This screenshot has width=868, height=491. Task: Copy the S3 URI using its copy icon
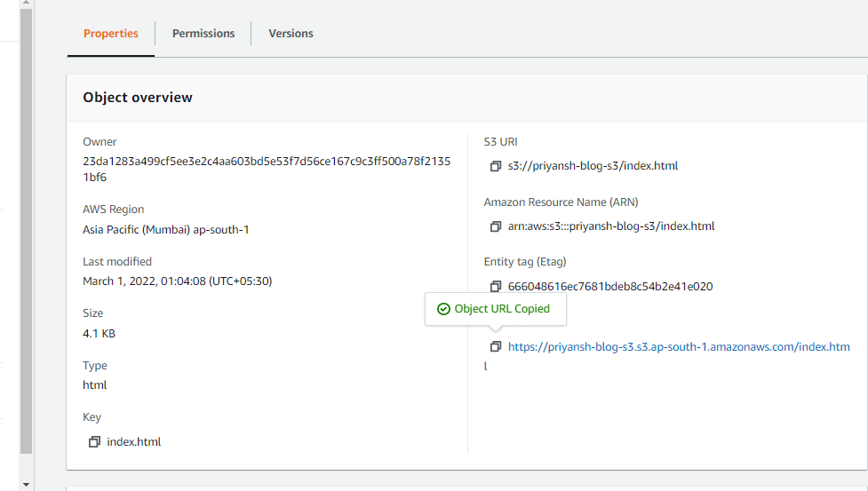(x=496, y=166)
